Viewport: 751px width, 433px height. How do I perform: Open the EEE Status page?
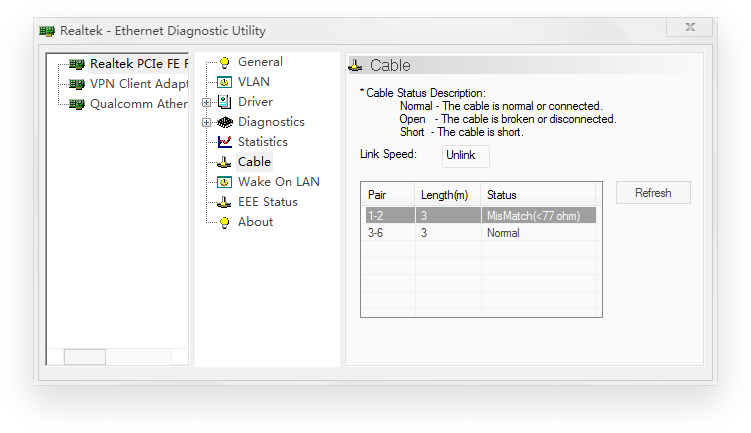(x=268, y=202)
